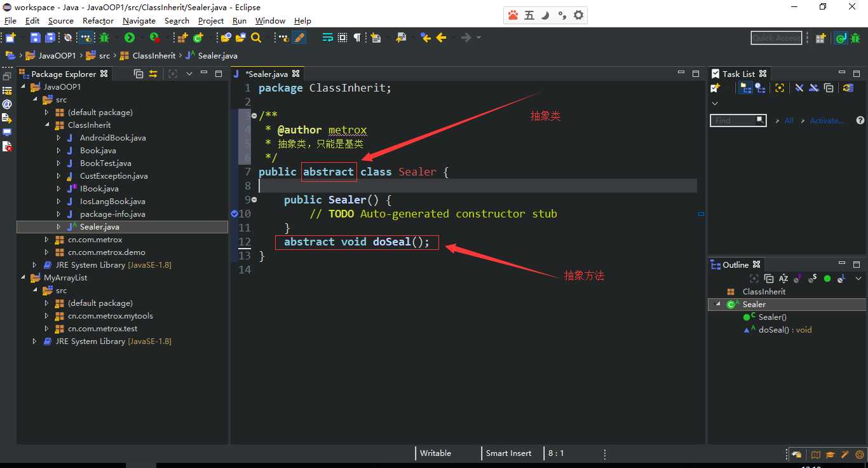Collapse All in Package Explorer toolbar

coord(139,74)
